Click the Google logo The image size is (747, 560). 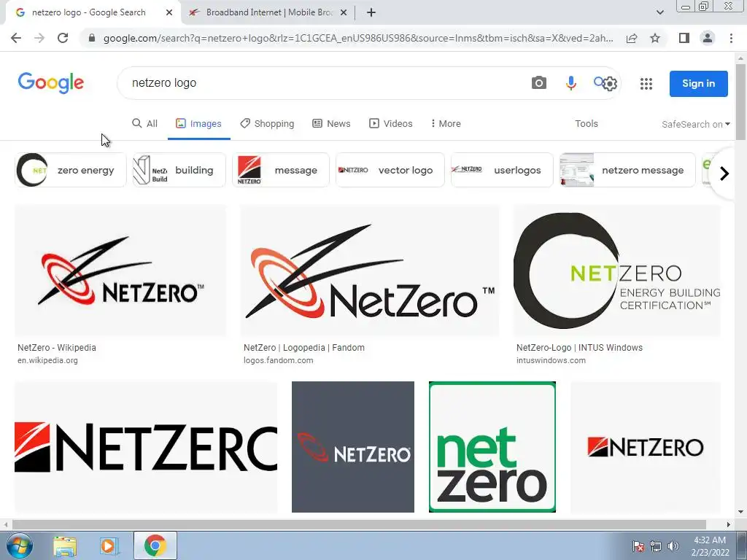click(x=51, y=83)
